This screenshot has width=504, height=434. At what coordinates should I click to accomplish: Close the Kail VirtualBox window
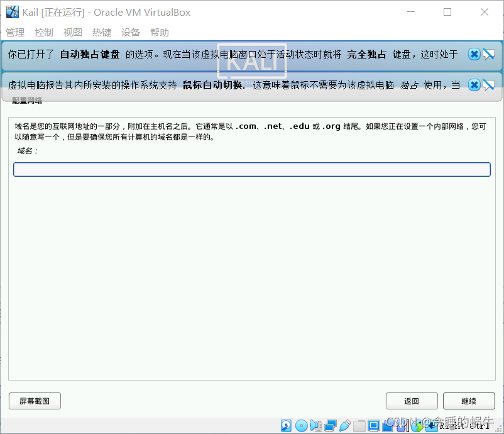point(485,12)
